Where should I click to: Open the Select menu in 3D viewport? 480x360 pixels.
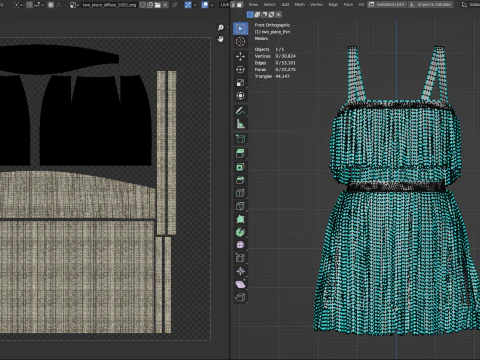270,5
